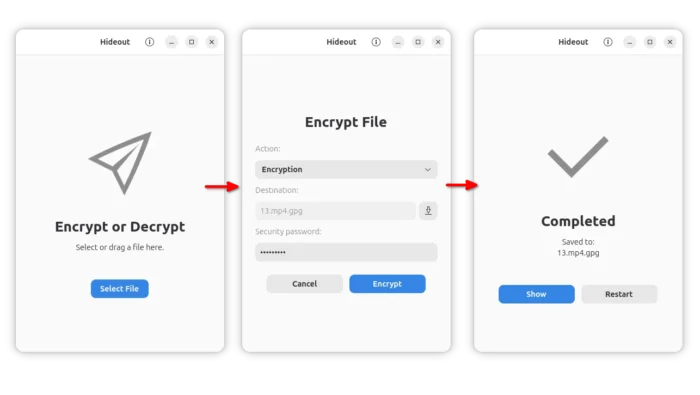This screenshot has height=395, width=700.
Task: Open the About info icon in middle window
Action: coord(376,42)
